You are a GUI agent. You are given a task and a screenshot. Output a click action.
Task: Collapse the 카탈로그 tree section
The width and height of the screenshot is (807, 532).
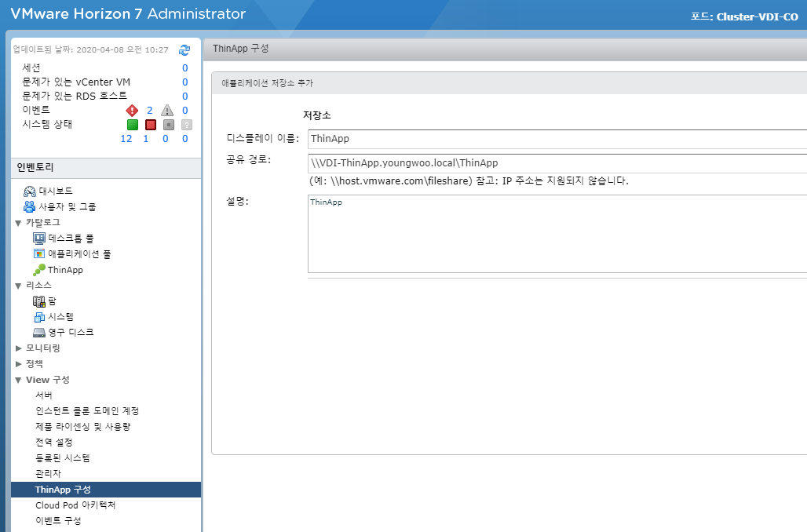(18, 223)
